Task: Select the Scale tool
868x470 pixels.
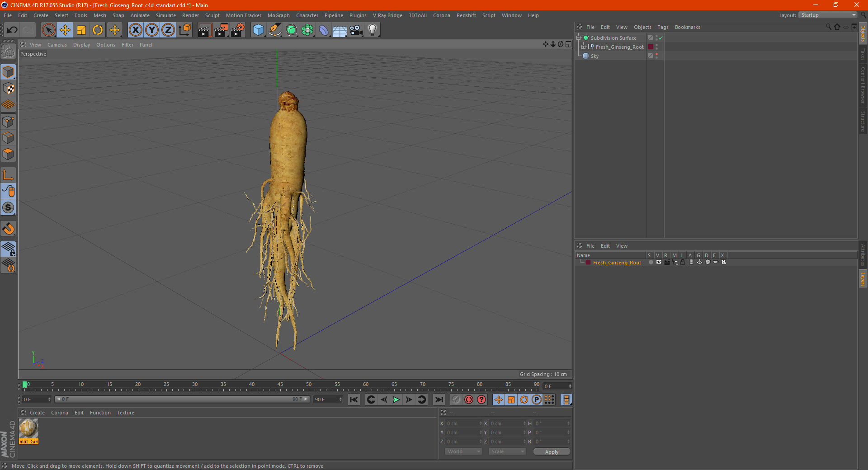Action: 81,30
